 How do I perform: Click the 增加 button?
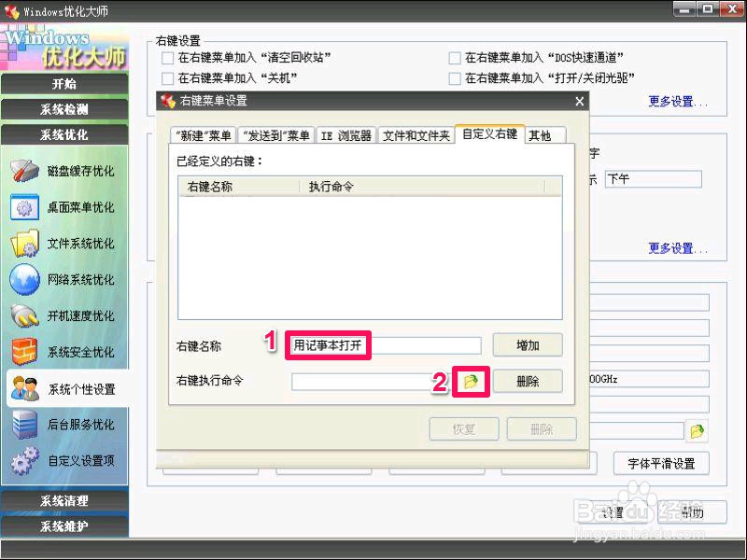528,344
